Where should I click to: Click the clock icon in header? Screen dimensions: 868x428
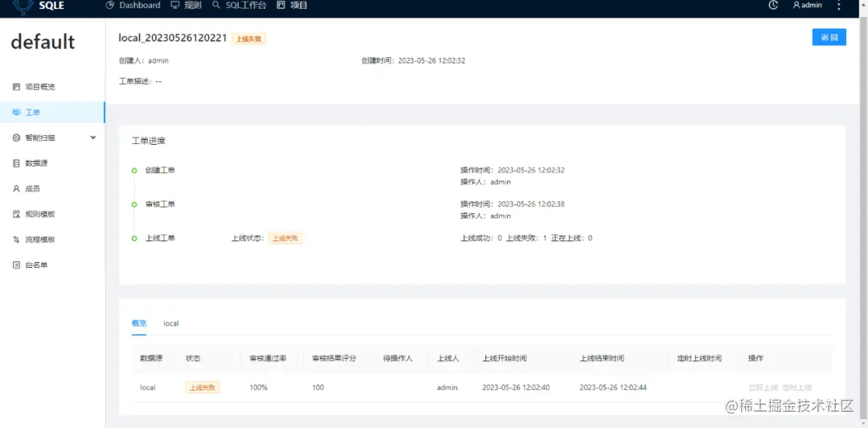[774, 5]
